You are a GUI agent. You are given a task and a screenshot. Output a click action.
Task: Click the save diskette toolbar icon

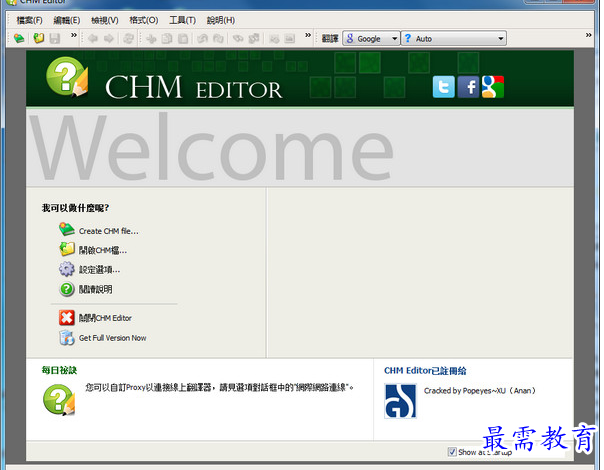pyautogui.click(x=55, y=38)
